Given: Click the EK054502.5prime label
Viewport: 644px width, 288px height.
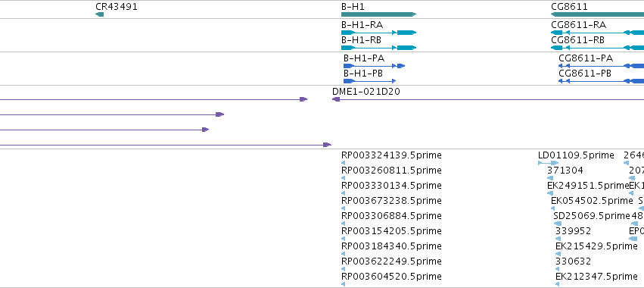Looking at the screenshot, I should 592,200.
